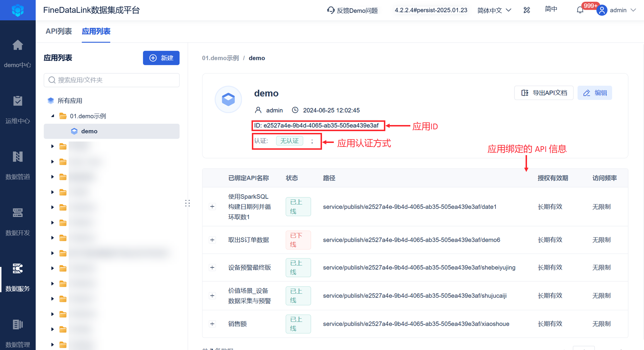Export API docs with 导出API文档
644x350 pixels.
point(544,93)
